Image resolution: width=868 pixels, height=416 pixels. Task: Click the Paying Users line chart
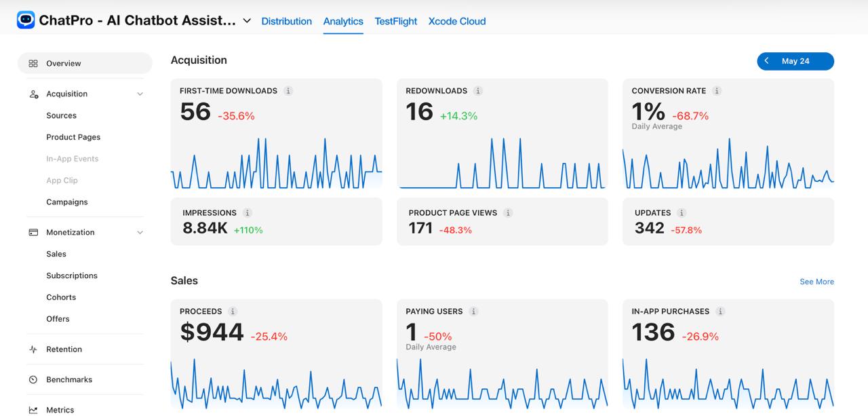tap(502, 383)
